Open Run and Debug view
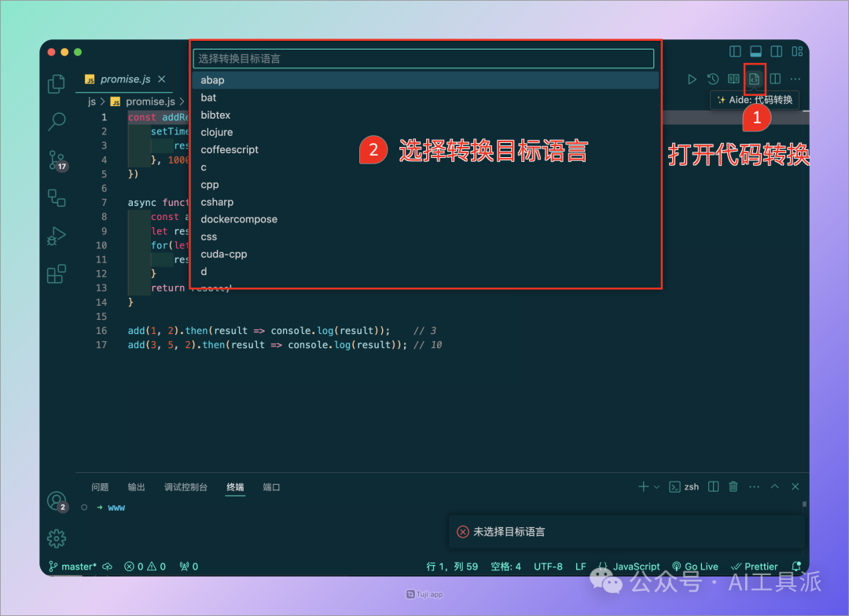Viewport: 849px width, 616px height. tap(57, 236)
